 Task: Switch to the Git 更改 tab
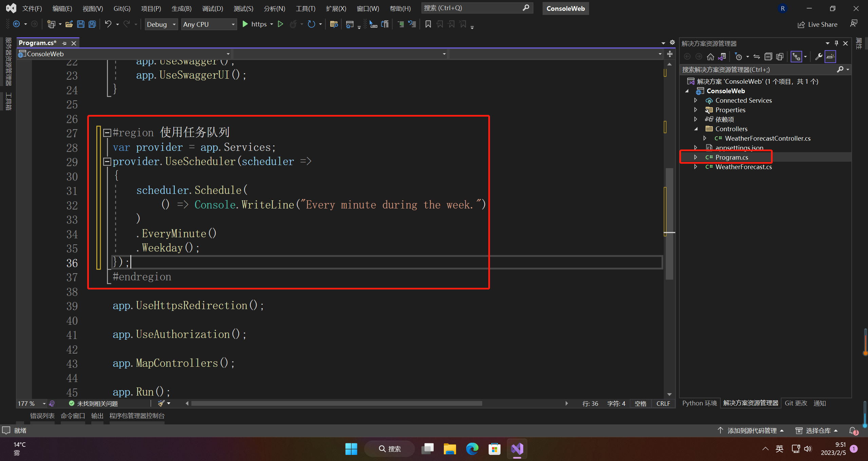[796, 403]
